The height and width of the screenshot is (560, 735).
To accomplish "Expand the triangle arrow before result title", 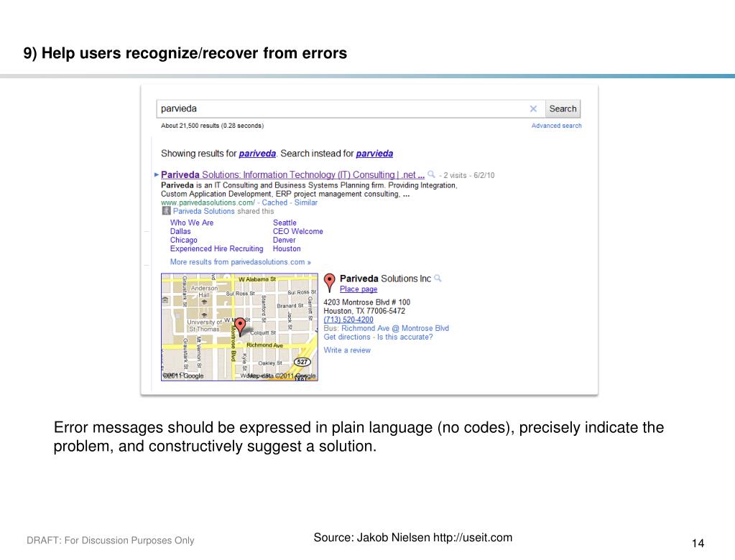I will (157, 174).
